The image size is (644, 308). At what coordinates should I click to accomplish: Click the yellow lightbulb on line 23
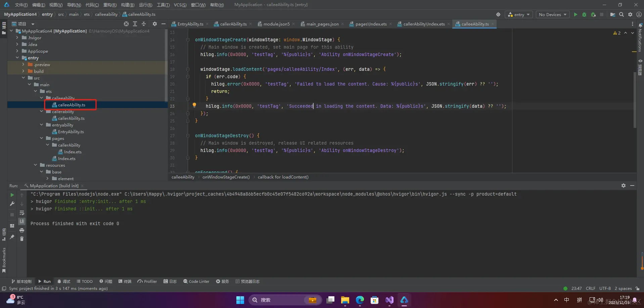[194, 105]
